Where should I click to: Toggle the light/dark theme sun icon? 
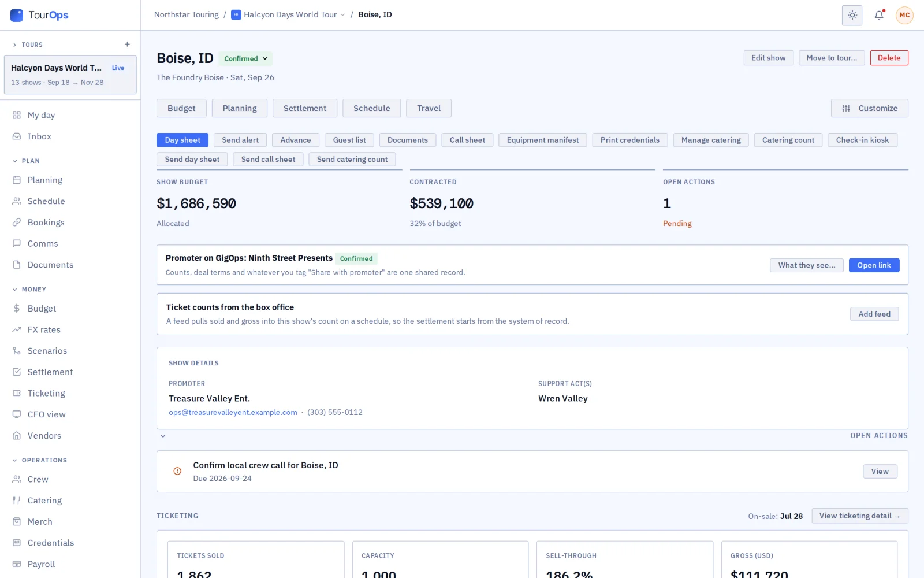(852, 15)
